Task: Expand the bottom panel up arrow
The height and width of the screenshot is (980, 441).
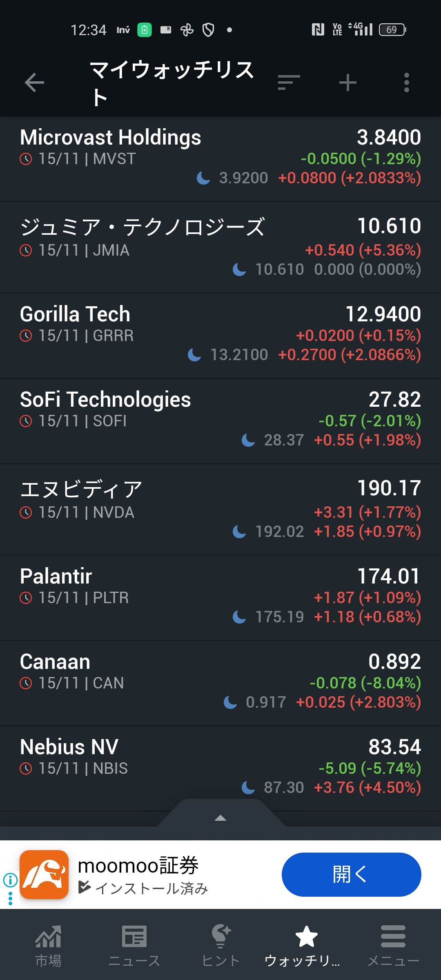Action: point(220,817)
